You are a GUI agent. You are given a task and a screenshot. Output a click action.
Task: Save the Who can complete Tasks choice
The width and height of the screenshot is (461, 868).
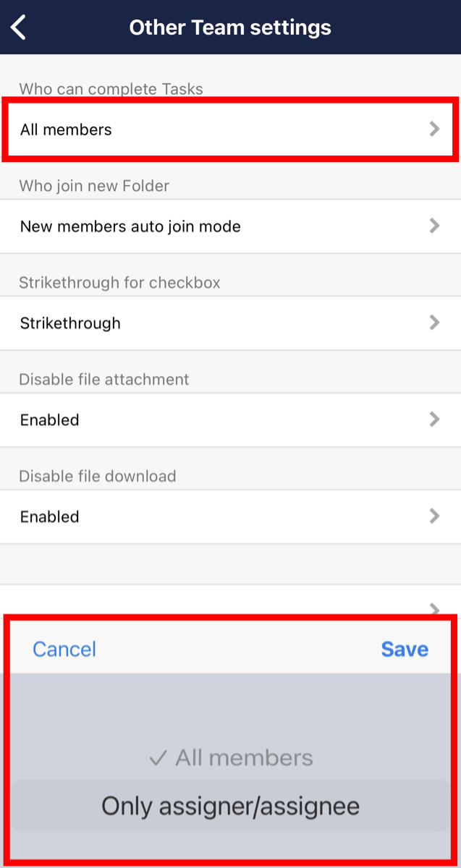point(405,649)
